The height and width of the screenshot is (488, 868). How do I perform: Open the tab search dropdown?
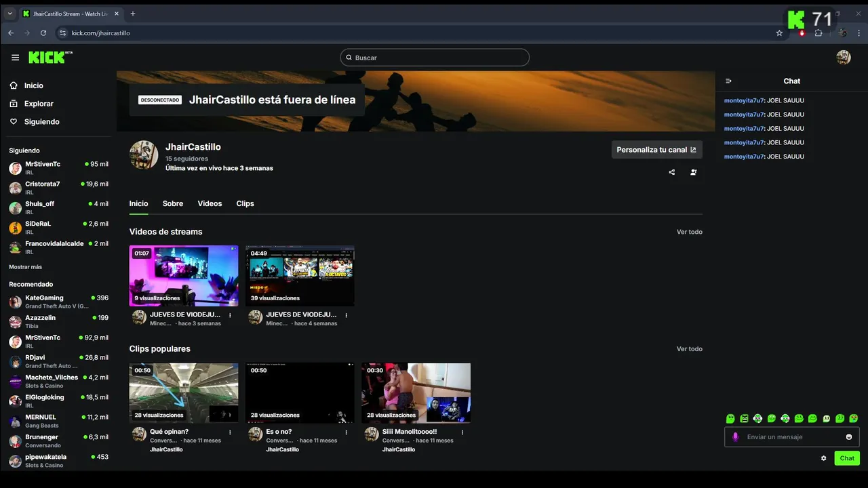click(x=9, y=14)
